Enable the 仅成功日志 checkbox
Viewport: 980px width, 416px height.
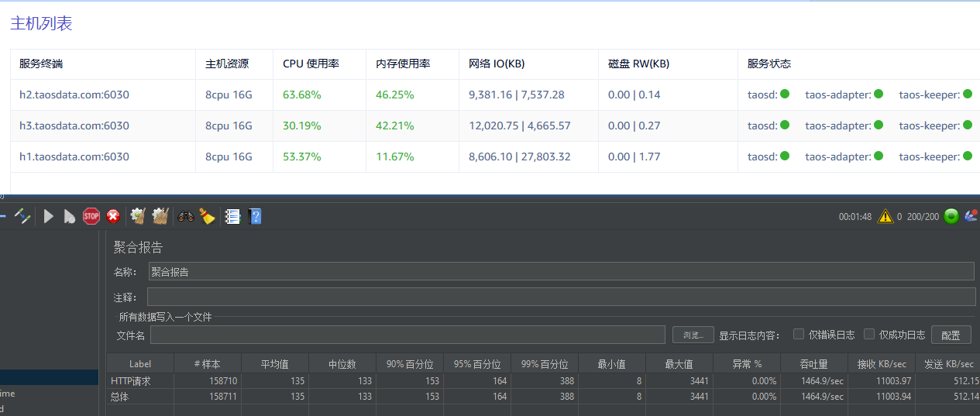click(x=869, y=335)
